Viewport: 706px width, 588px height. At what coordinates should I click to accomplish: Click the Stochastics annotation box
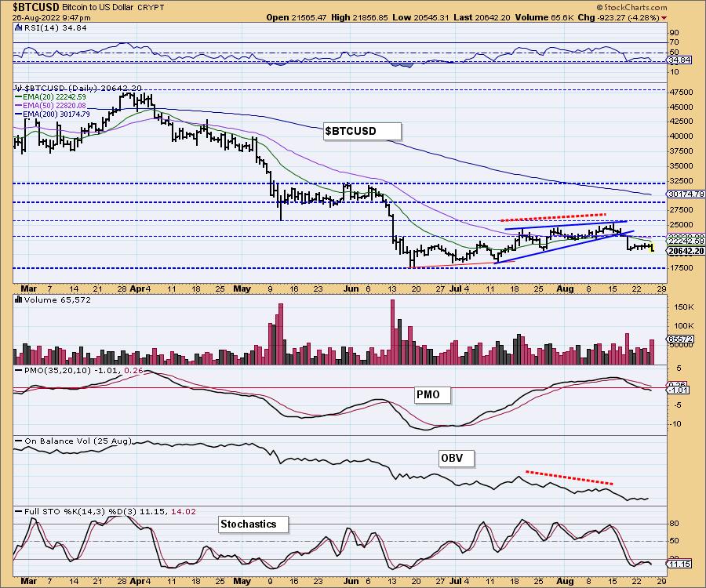[x=253, y=524]
